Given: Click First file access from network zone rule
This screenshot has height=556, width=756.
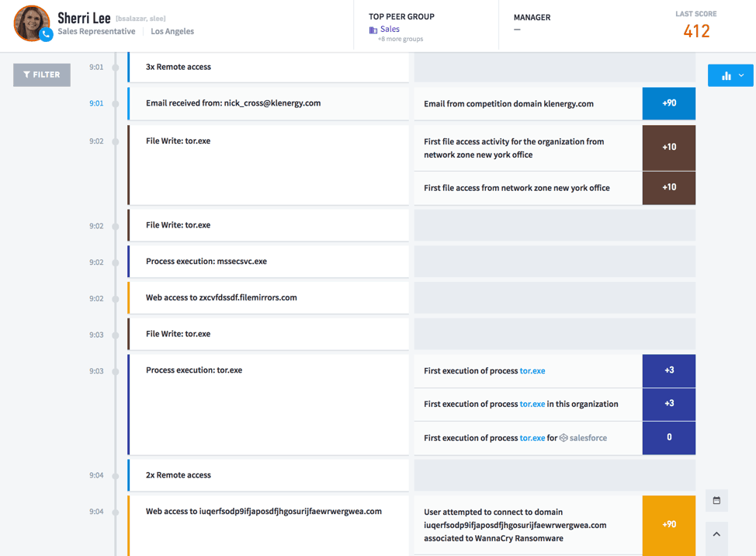Looking at the screenshot, I should click(529, 188).
